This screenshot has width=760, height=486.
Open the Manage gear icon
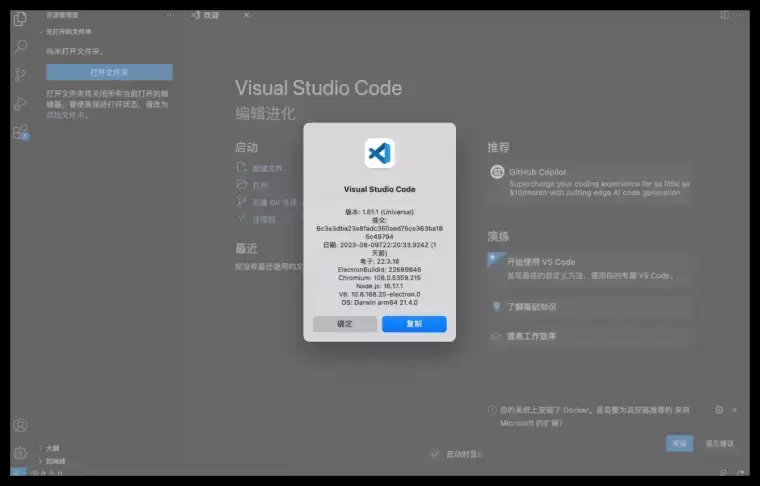[x=20, y=453]
